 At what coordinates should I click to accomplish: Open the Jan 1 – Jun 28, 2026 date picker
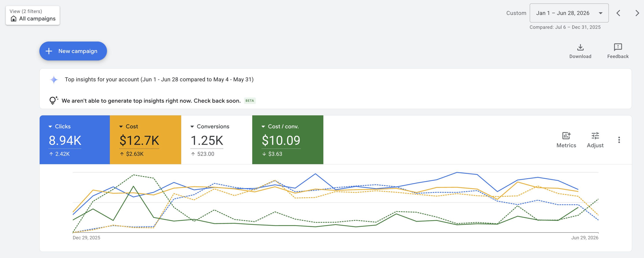pyautogui.click(x=569, y=13)
